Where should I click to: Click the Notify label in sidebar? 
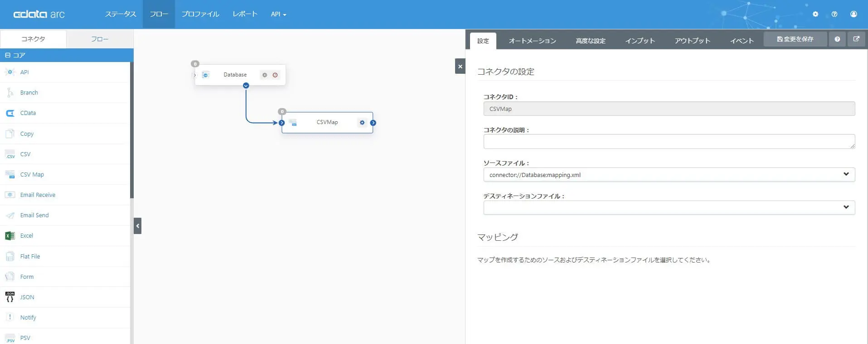tap(28, 318)
